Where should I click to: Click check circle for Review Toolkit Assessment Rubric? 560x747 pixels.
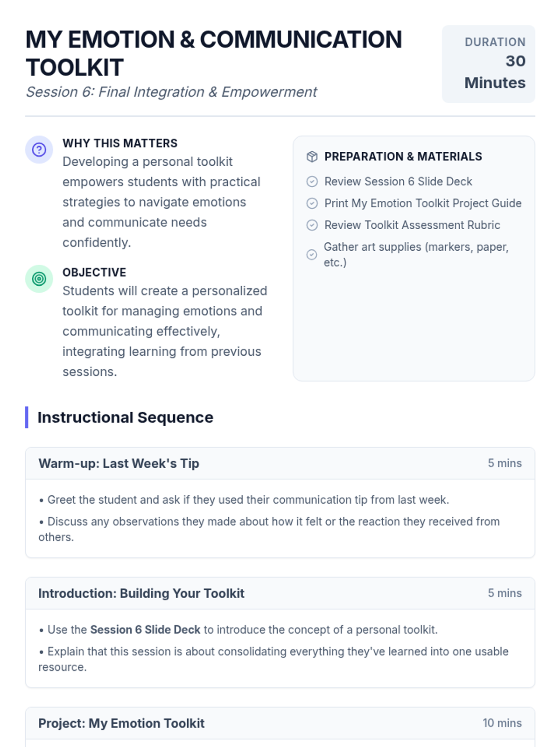[x=312, y=226]
